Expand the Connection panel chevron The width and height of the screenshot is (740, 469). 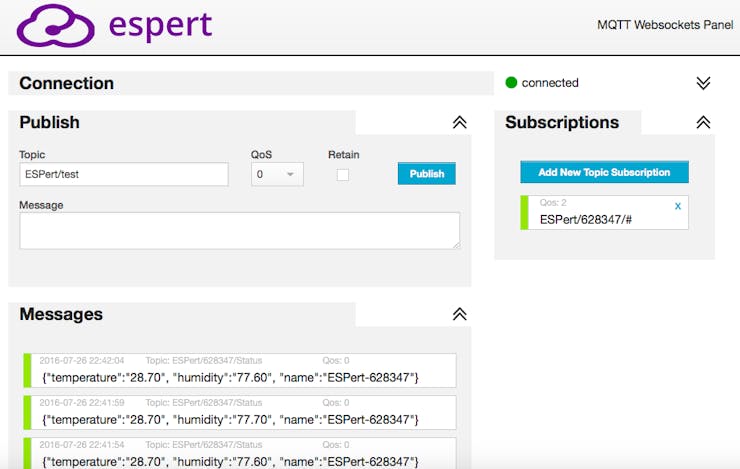[703, 83]
